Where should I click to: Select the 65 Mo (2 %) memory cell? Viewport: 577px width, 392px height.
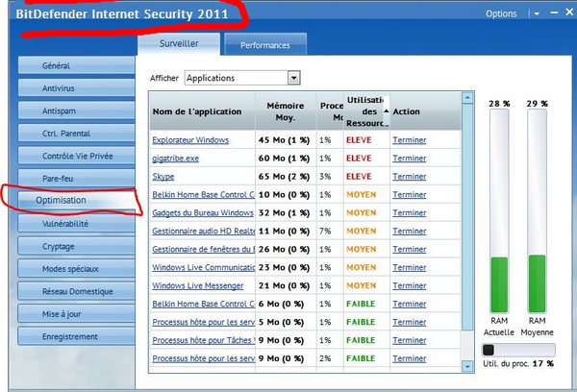tap(284, 177)
